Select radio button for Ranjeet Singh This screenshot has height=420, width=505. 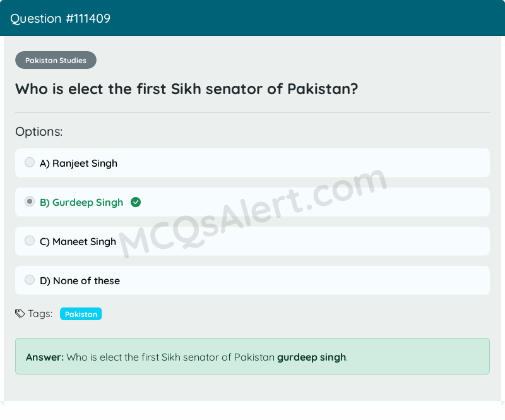pos(30,162)
